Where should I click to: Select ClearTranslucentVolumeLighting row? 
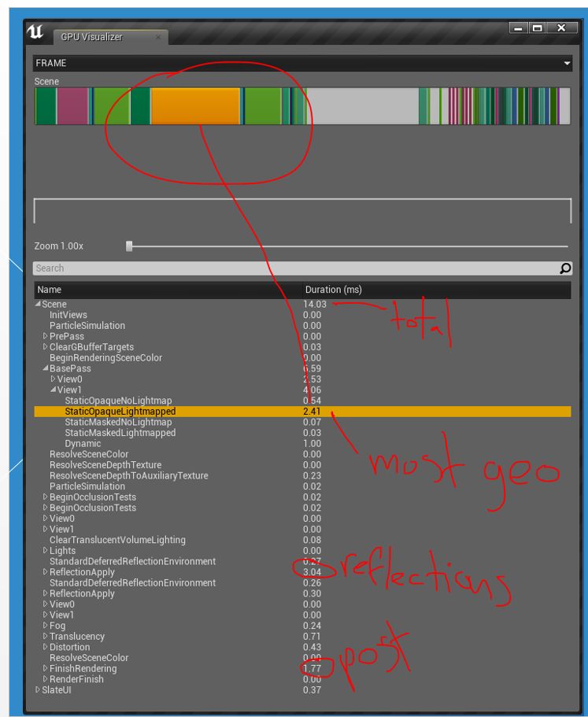(x=303, y=540)
